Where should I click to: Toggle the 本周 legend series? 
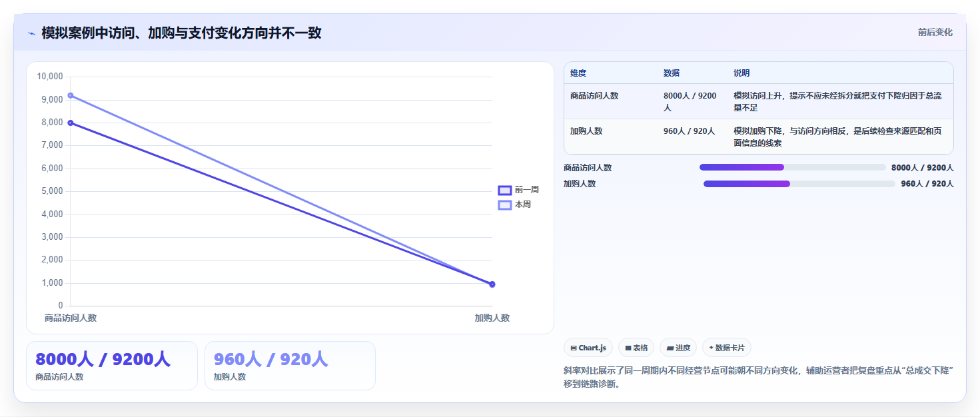coord(514,205)
